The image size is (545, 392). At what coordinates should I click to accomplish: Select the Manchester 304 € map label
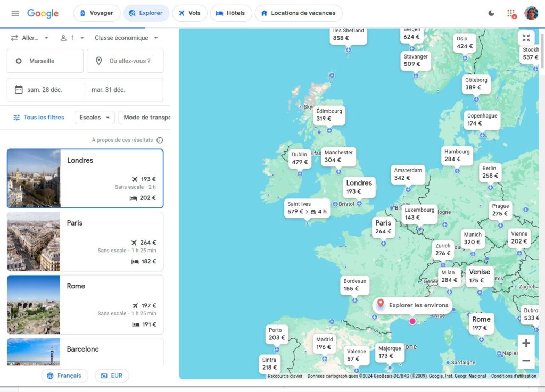point(338,156)
